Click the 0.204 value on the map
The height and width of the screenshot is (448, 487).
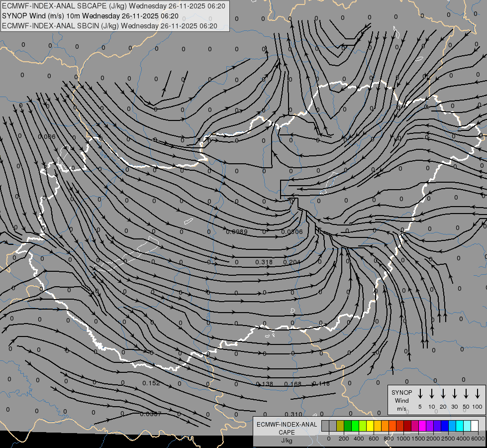[292, 262]
